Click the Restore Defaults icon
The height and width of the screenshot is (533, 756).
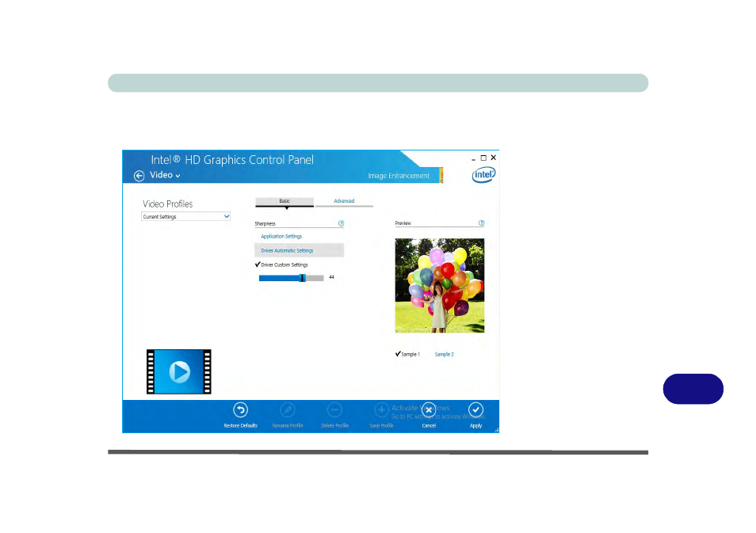click(241, 410)
